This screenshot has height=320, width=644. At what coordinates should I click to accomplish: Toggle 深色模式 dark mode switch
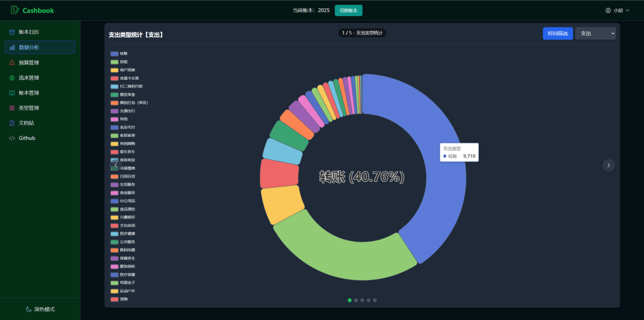(x=40, y=309)
